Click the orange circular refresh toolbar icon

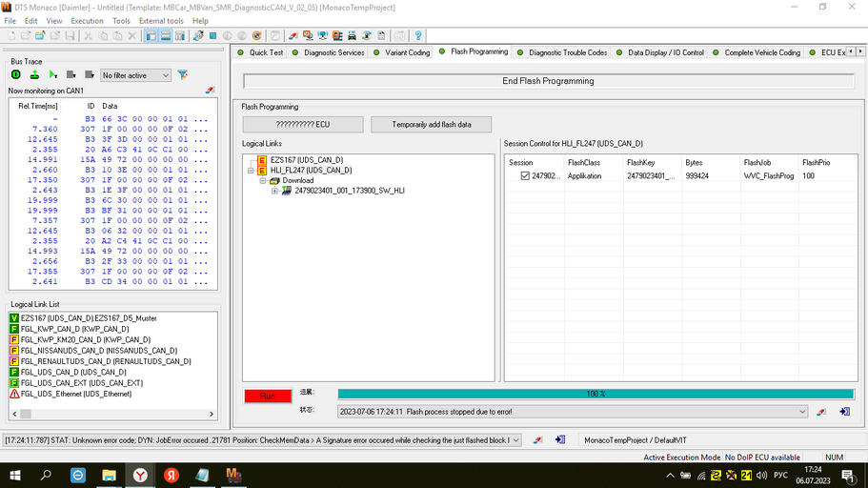[257, 36]
